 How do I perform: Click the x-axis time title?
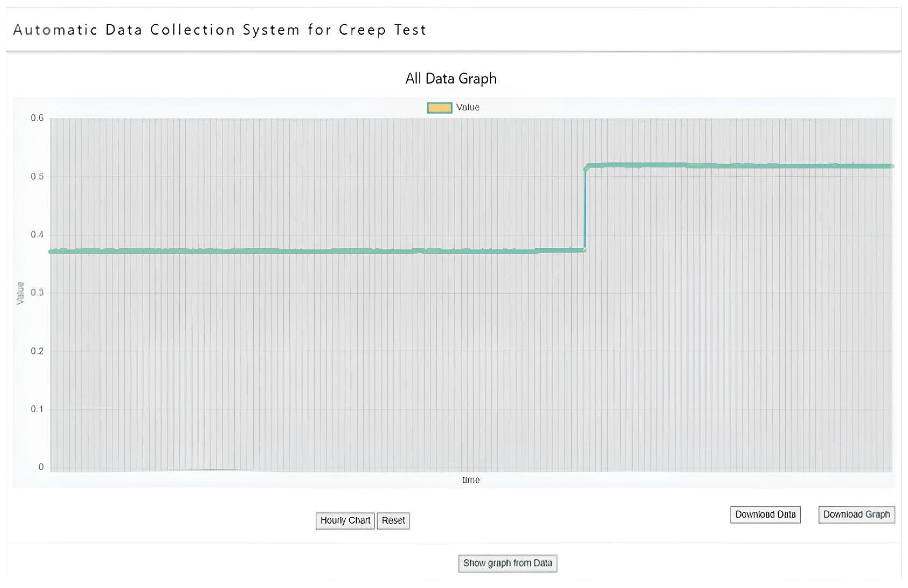[471, 480]
